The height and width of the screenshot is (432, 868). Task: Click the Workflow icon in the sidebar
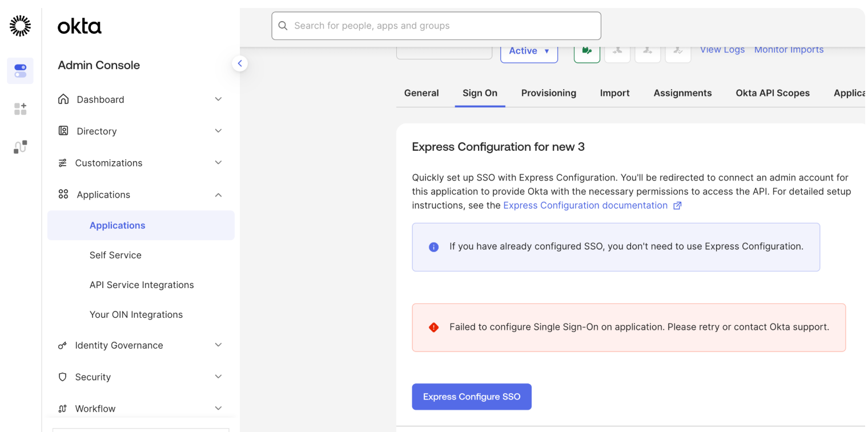[63, 409]
